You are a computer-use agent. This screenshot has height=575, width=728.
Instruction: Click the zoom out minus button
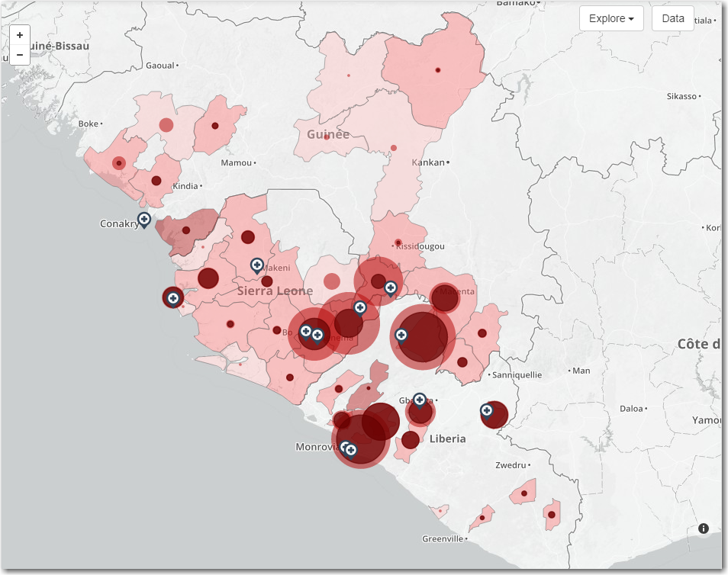pyautogui.click(x=20, y=54)
